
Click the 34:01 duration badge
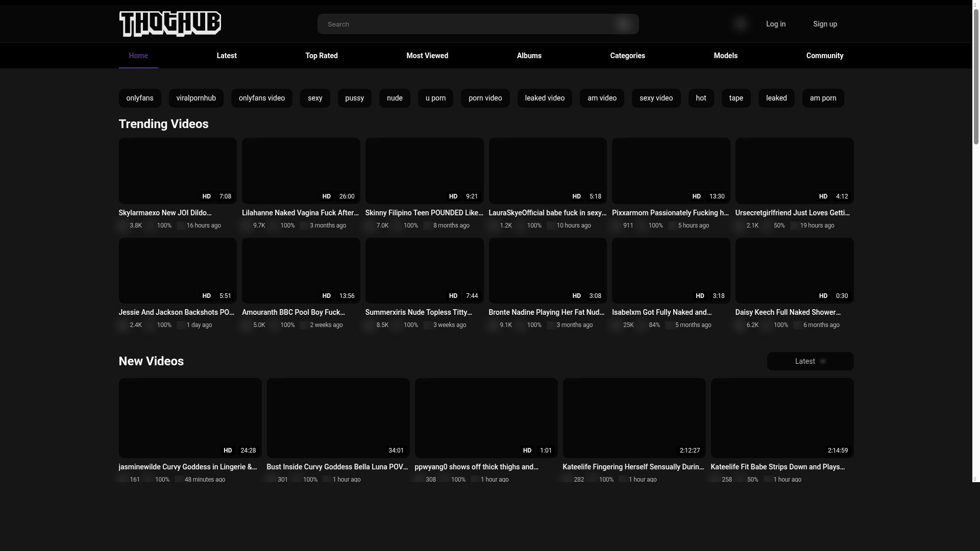396,450
